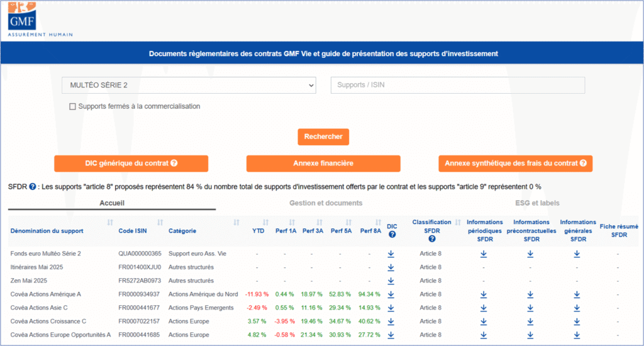
Task: Sort by Code ISIN column
Action: pos(160,222)
